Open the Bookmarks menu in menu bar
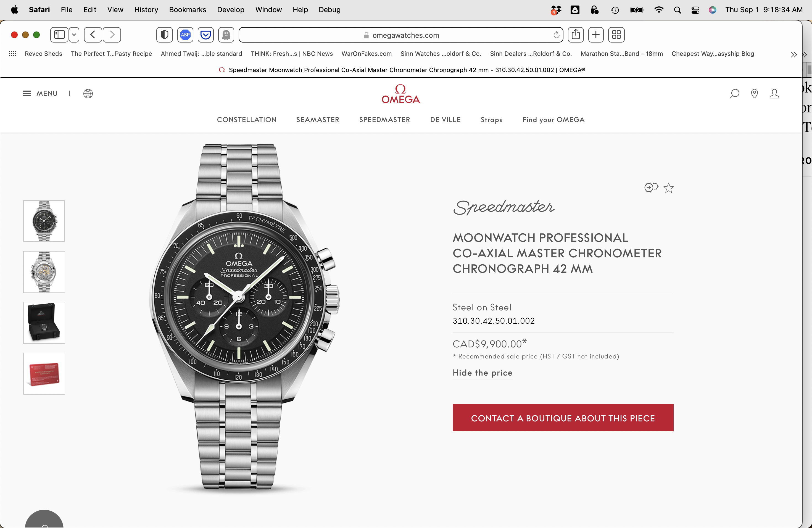The width and height of the screenshot is (812, 528). (187, 10)
